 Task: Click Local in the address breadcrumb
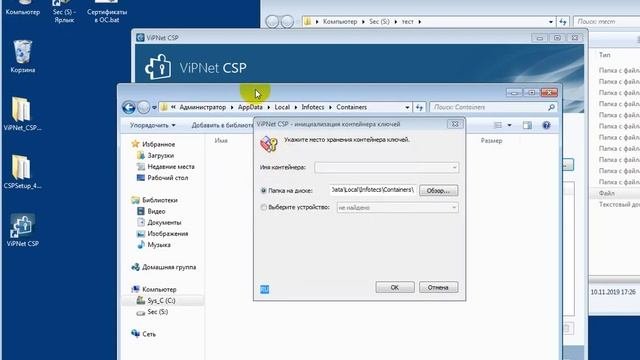[x=282, y=107]
